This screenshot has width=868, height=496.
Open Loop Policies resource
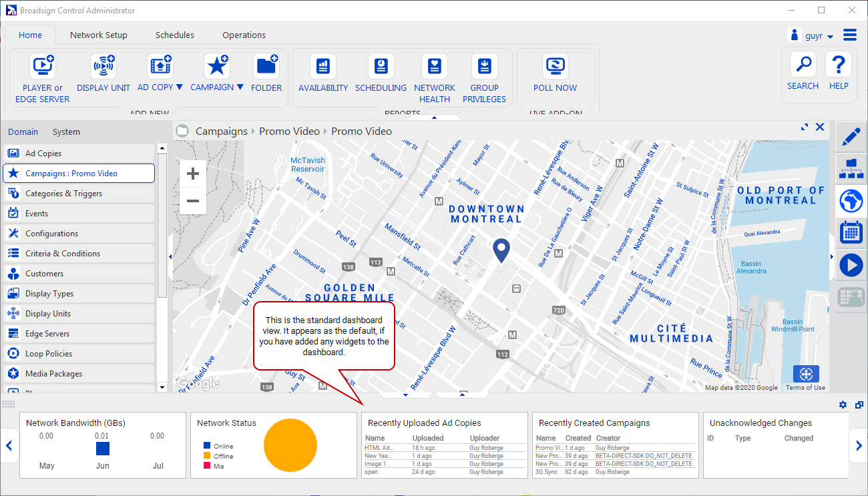[79, 354]
